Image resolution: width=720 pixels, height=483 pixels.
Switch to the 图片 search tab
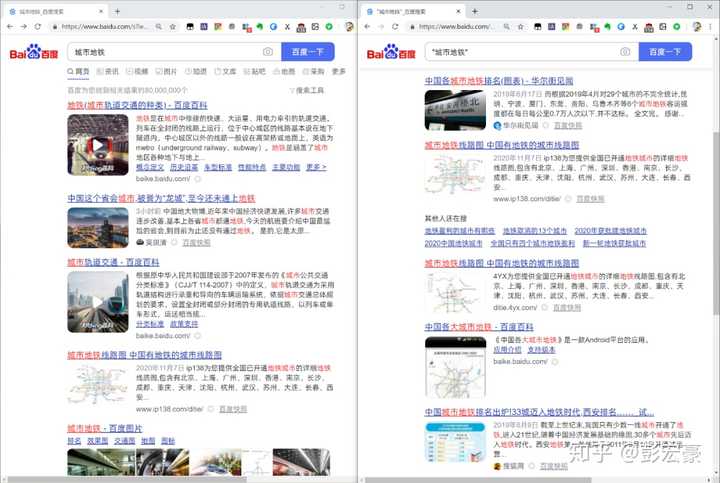click(x=166, y=72)
